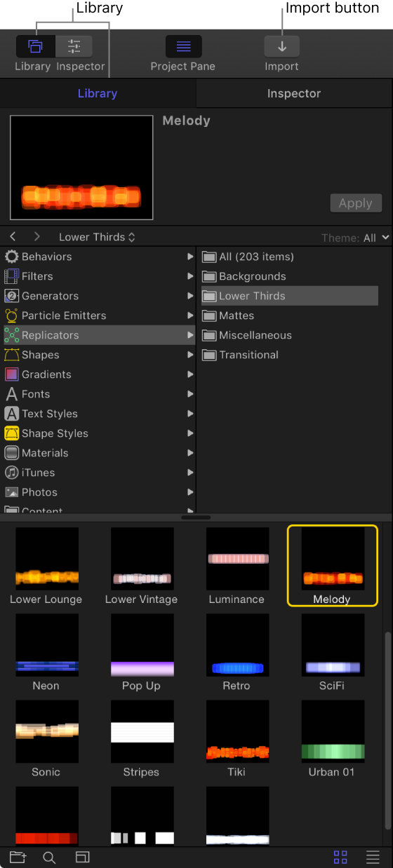Click the library stack scrollbar
The height and width of the screenshot is (868, 393).
[x=388, y=729]
